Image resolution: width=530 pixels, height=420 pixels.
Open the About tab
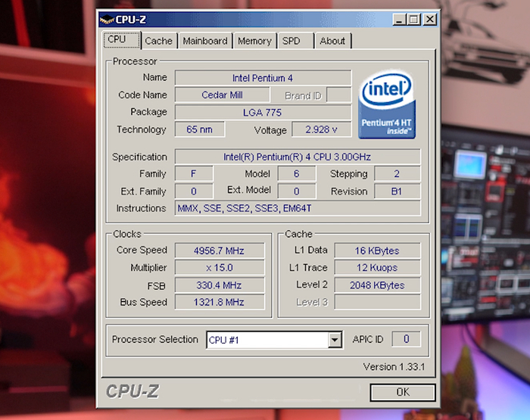(333, 41)
